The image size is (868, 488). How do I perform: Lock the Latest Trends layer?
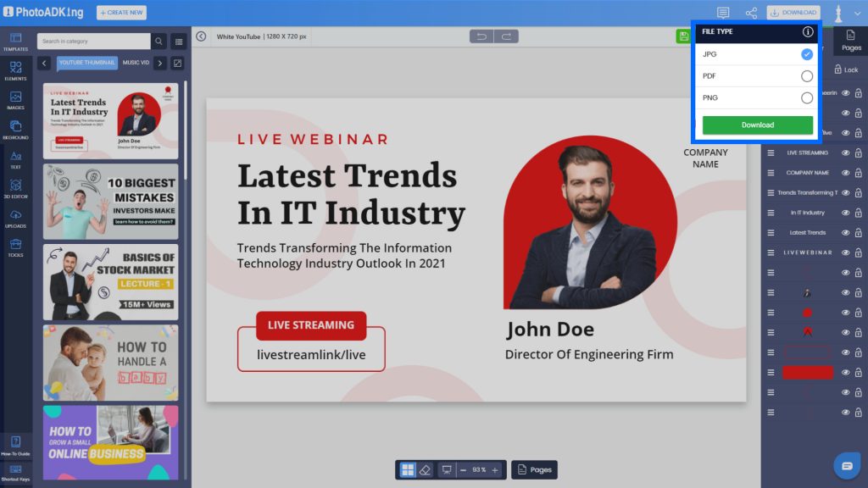[858, 232]
